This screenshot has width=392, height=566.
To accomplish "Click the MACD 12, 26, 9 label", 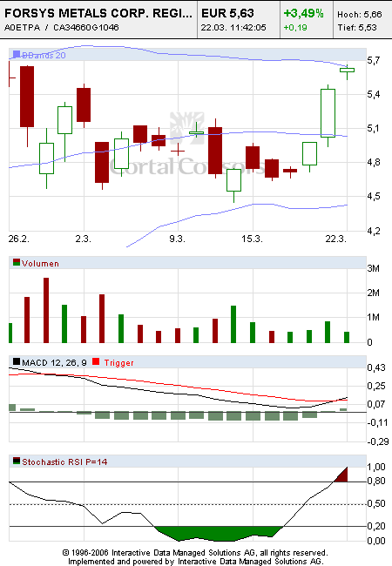I will tap(54, 363).
